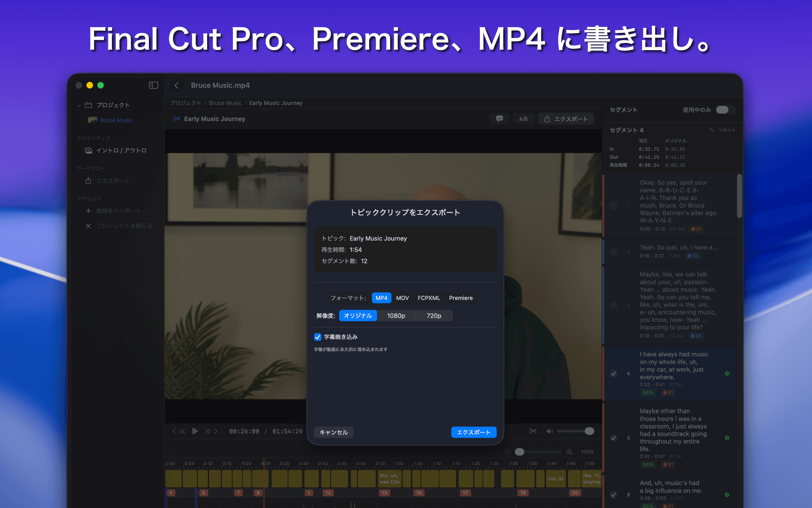Select segment 'Maybe, like, we can talk' text
This screenshot has height=508, width=812.
pyautogui.click(x=678, y=301)
